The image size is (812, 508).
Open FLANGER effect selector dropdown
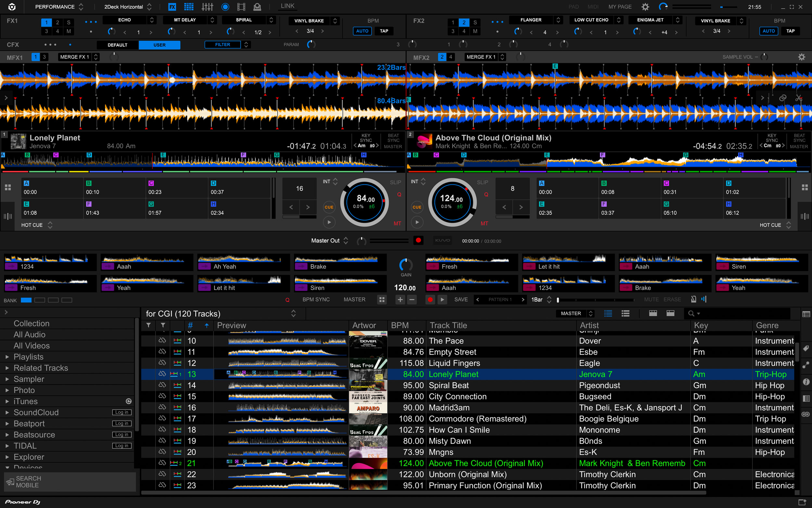click(x=536, y=20)
